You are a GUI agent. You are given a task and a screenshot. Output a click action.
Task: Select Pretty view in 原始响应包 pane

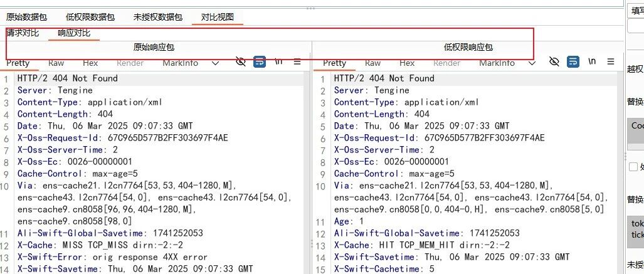[18, 63]
